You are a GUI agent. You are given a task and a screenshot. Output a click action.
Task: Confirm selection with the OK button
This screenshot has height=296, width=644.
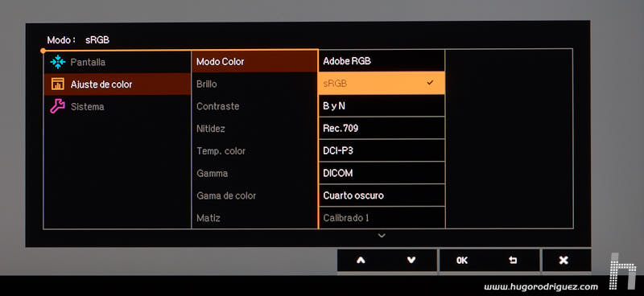462,261
